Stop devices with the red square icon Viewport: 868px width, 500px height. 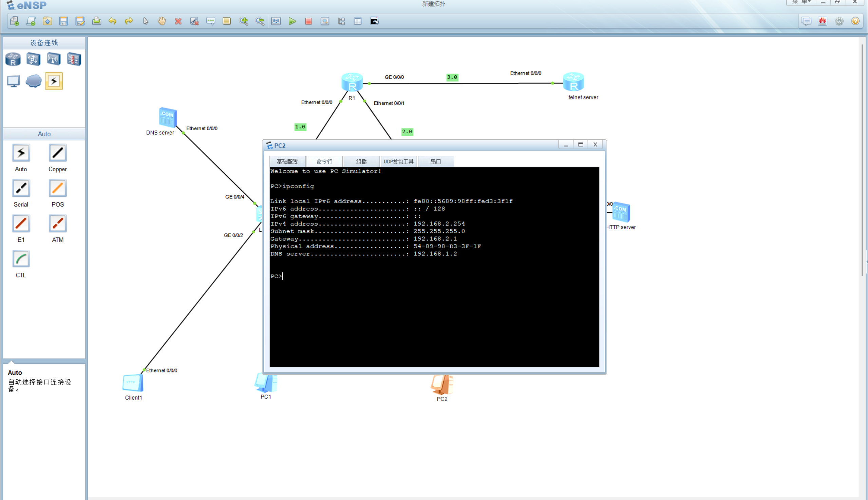[x=308, y=21]
